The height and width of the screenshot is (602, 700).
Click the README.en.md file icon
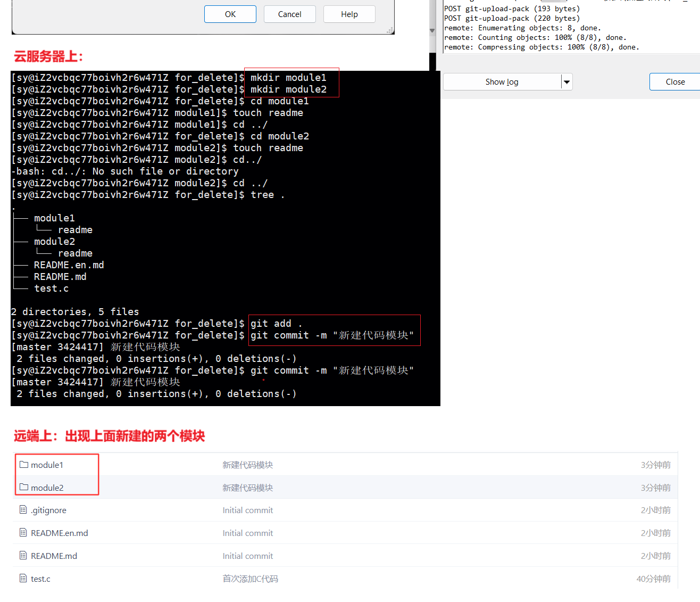23,532
